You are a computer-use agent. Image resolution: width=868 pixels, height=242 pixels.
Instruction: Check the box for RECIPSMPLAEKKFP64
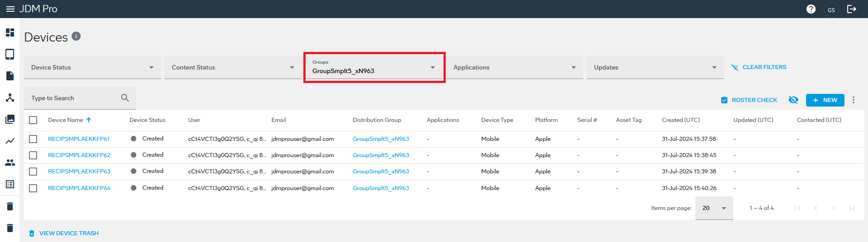click(x=33, y=188)
